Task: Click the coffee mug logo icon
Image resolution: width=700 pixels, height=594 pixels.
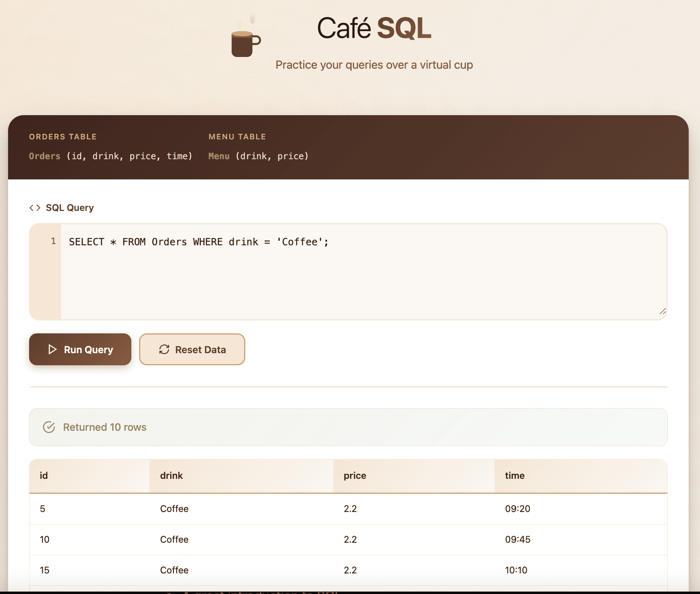Action: pos(244,42)
